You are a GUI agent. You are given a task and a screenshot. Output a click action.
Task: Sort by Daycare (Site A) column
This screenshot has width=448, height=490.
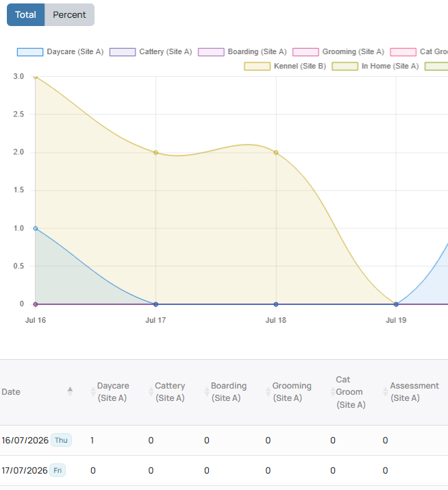pos(110,392)
